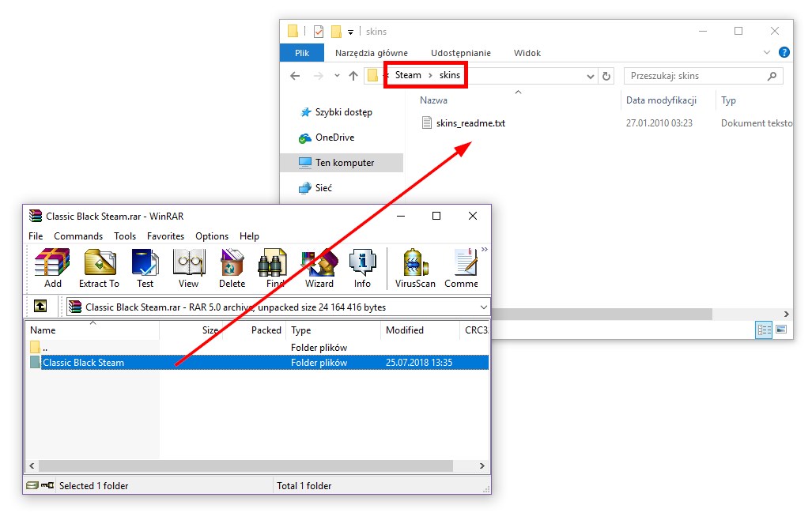Open Widok ribbon tab
812x520 pixels.
point(527,53)
